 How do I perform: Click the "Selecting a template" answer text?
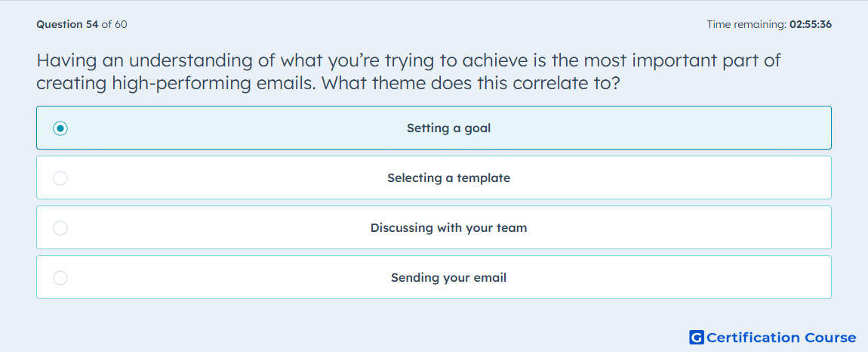(x=448, y=178)
